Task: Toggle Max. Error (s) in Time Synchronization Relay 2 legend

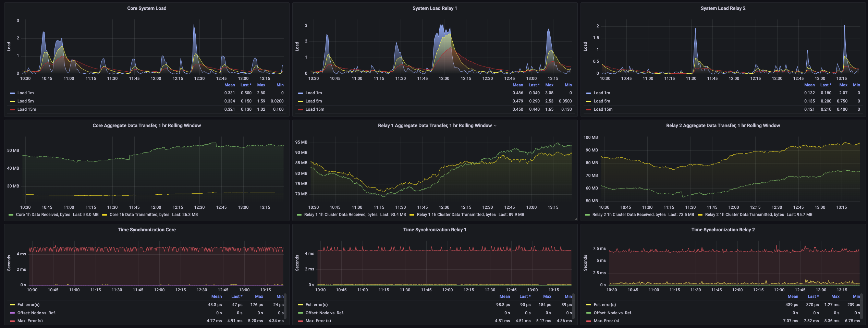Action: coord(607,321)
